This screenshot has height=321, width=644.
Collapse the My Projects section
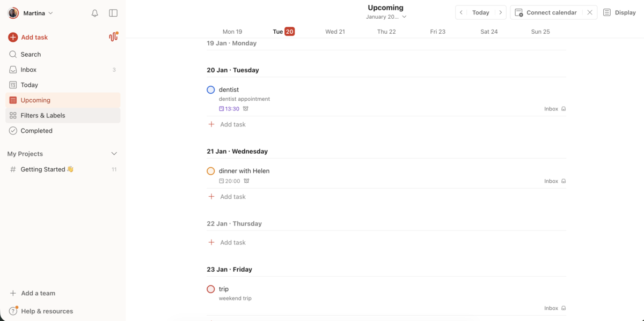114,153
